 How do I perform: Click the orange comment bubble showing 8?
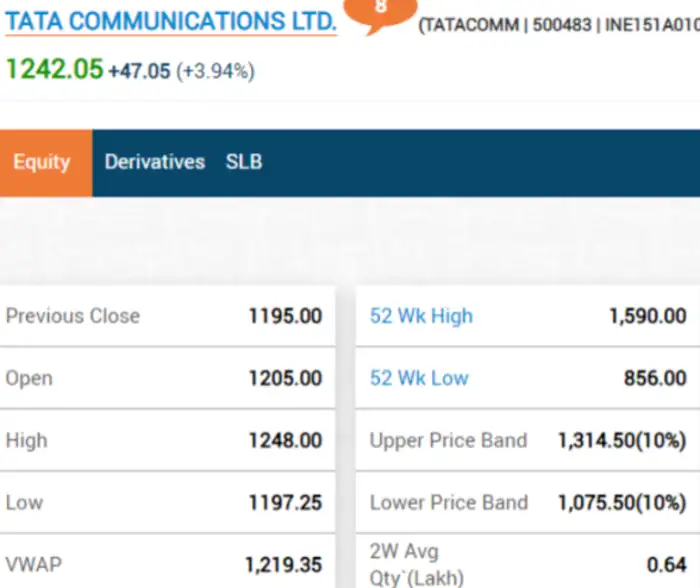point(379,10)
